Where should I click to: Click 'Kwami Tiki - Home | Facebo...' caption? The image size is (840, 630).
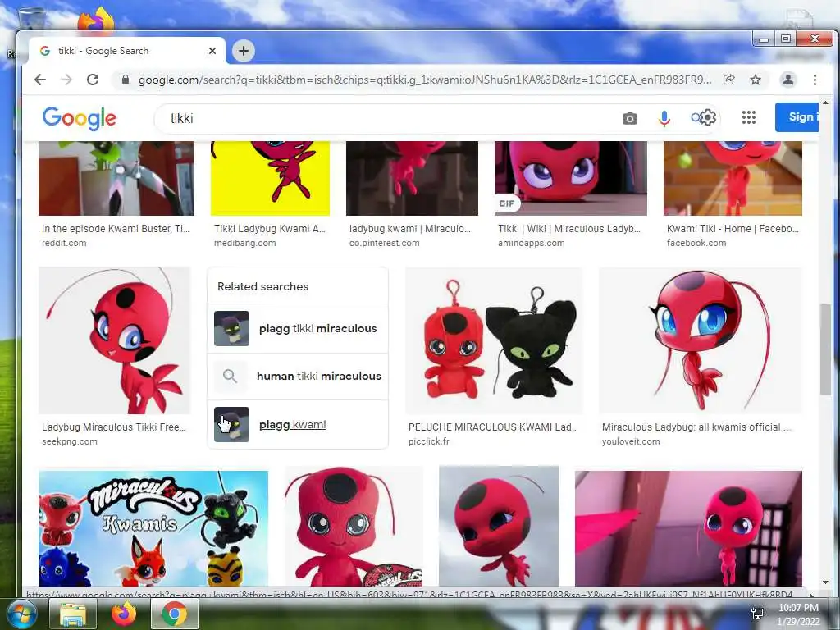733,229
